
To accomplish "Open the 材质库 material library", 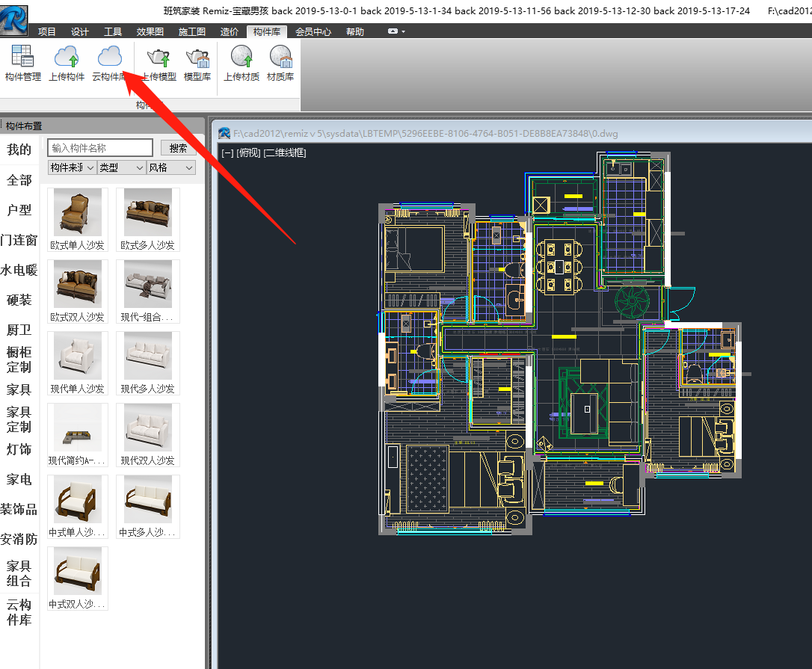I will click(280, 64).
